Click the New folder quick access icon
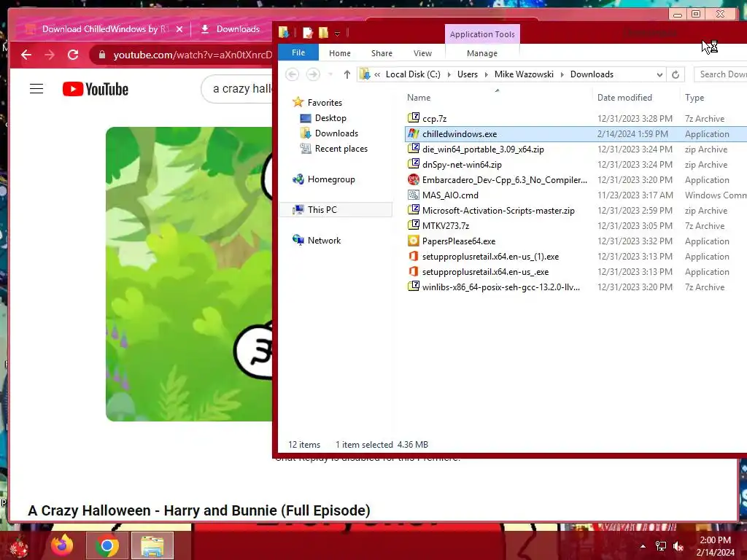The image size is (747, 560). tap(323, 32)
